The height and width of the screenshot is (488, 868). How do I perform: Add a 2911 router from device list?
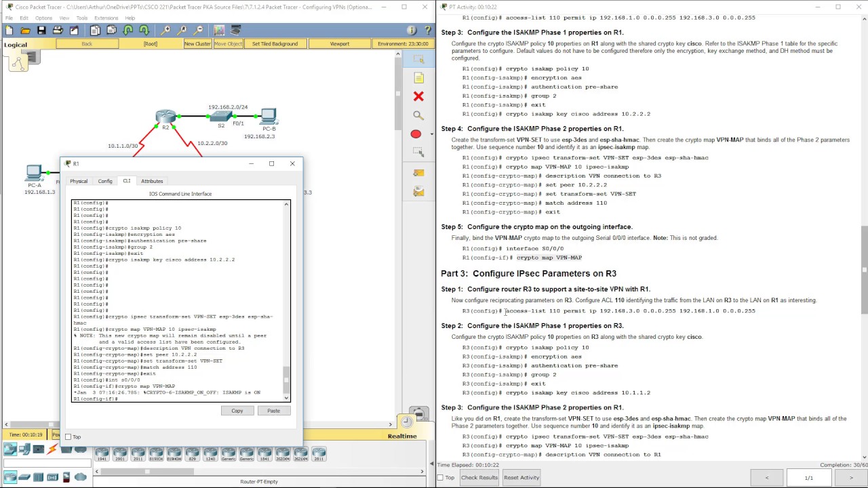[138, 453]
